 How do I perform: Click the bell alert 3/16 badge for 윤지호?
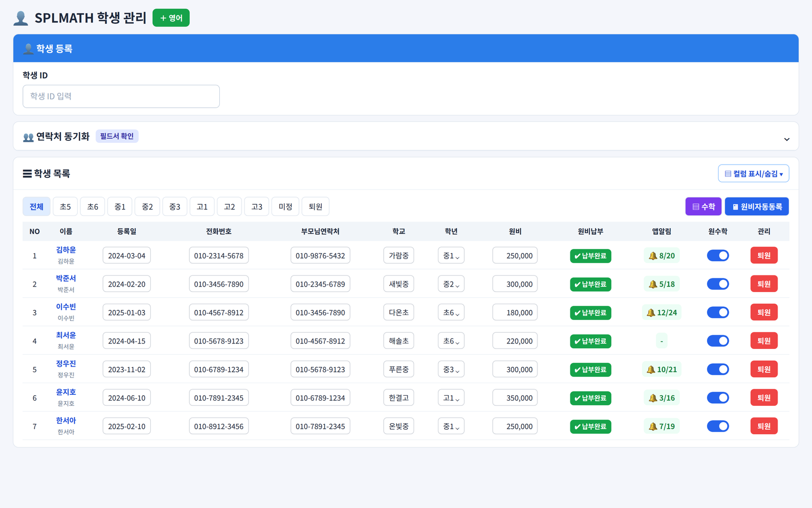[x=662, y=398]
